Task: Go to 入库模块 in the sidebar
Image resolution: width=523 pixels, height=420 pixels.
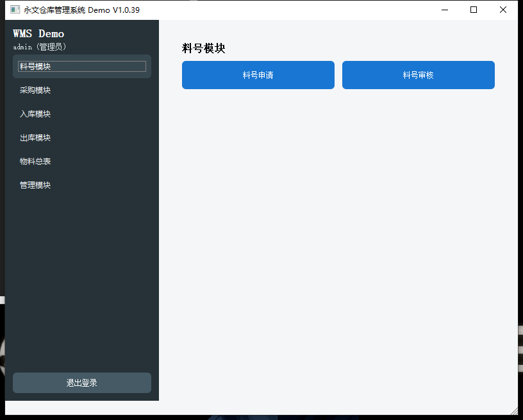Action: click(x=82, y=113)
